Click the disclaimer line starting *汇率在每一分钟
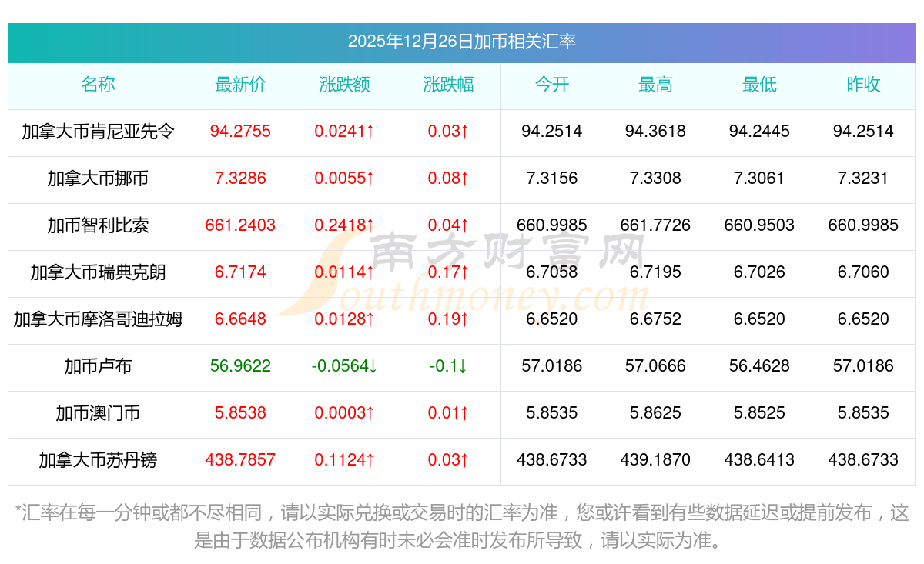924x564 pixels. click(462, 512)
